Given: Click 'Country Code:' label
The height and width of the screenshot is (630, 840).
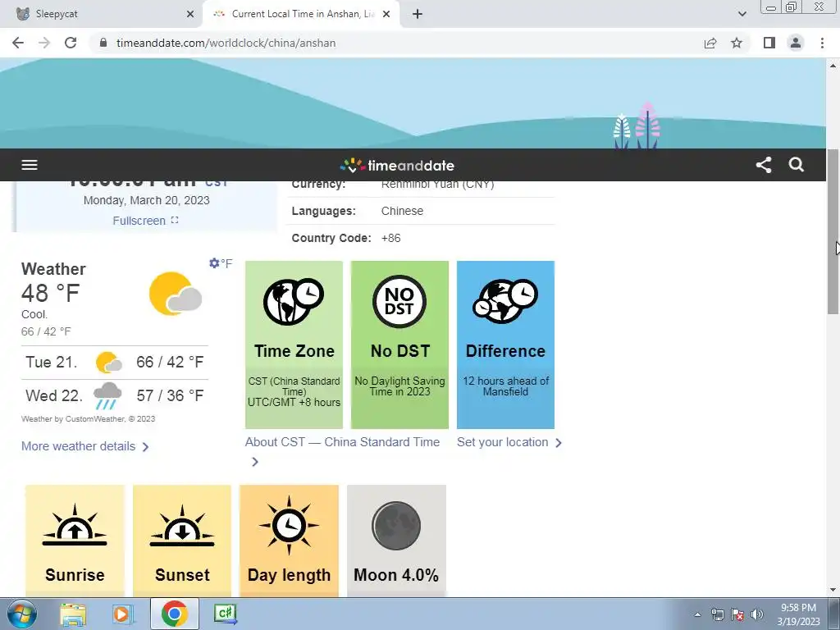Looking at the screenshot, I should (331, 238).
